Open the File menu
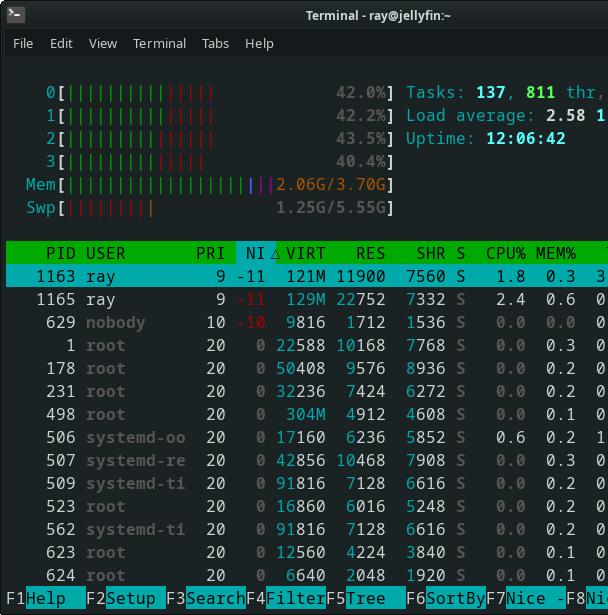 point(23,44)
